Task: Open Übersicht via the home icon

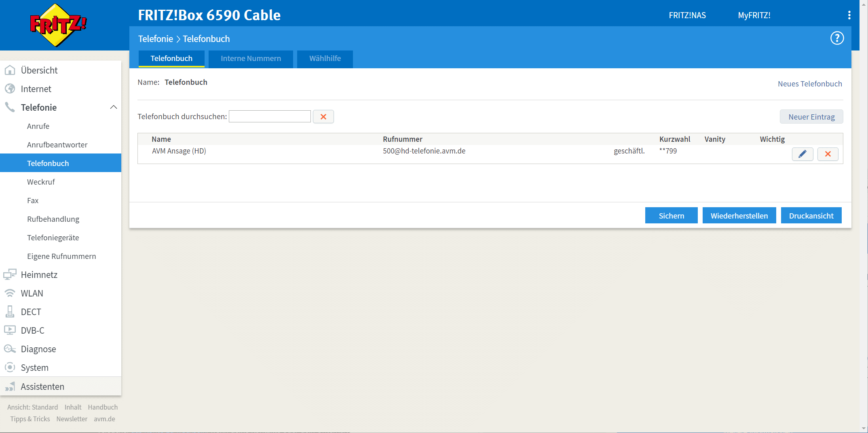Action: [x=10, y=70]
